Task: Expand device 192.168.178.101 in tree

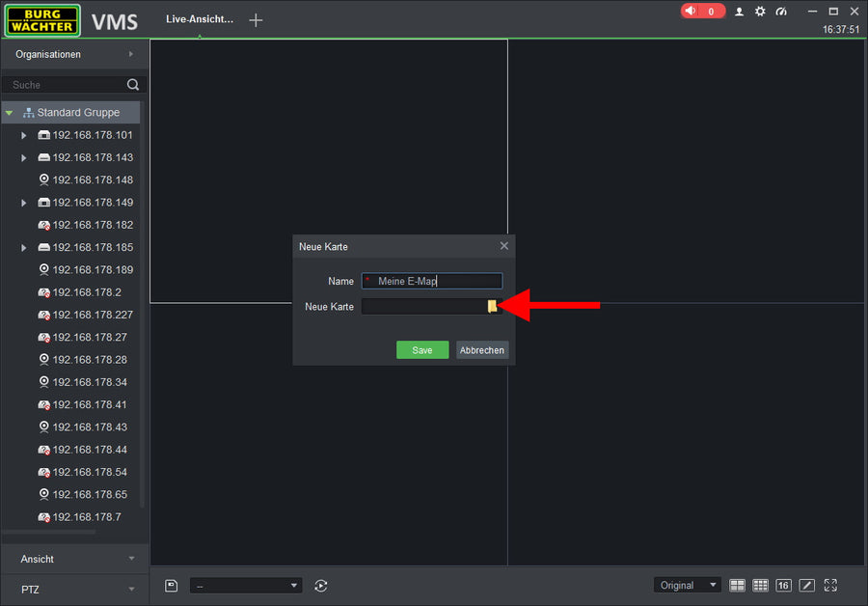Action: click(x=24, y=135)
